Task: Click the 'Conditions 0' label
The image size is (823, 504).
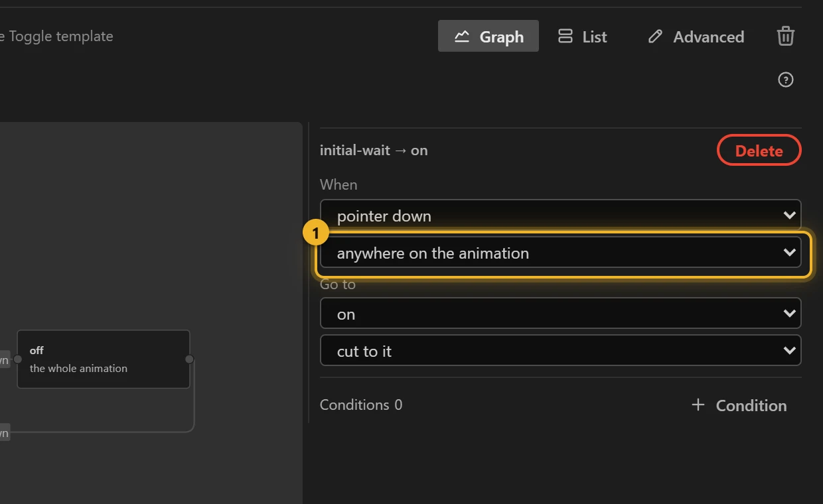Action: coord(361,405)
